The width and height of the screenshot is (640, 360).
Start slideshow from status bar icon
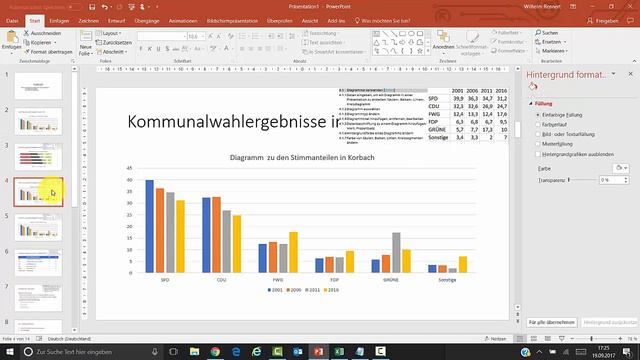coord(562,339)
